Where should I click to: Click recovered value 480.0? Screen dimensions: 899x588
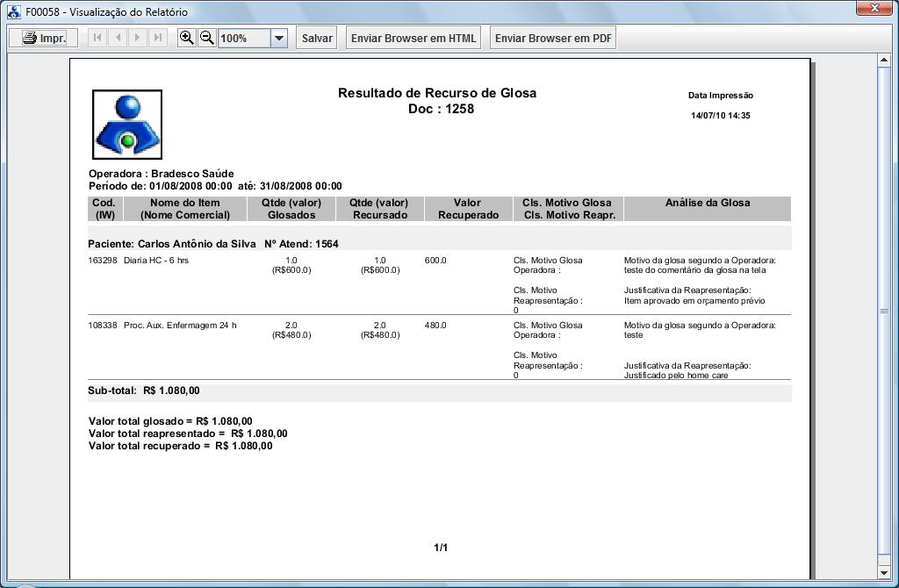click(435, 325)
